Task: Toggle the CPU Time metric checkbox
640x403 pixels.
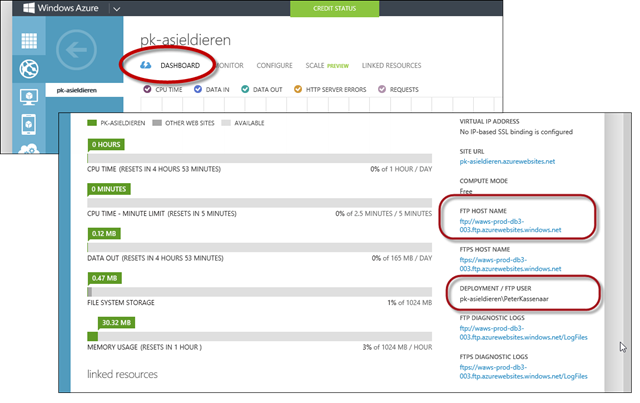Action: coord(148,89)
